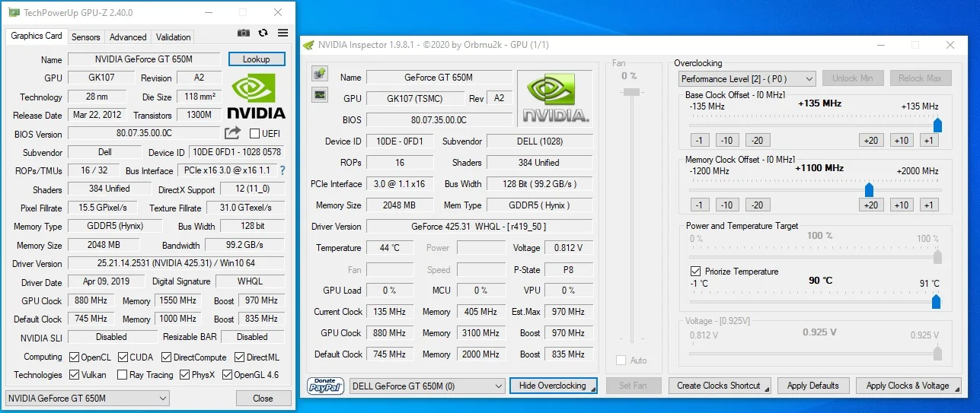Click base clock offset +20 button
980x413 pixels.
tap(871, 140)
